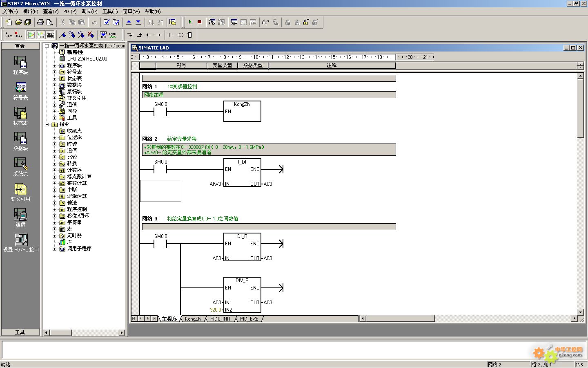Viewport: 588px width, 368px height.
Task: Open 数据块 in the left view bar
Action: click(20, 141)
